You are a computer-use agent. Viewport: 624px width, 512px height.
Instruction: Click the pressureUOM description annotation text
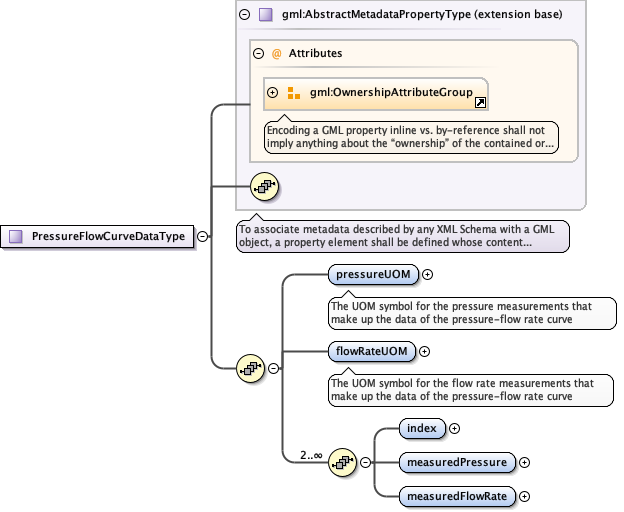(470, 312)
